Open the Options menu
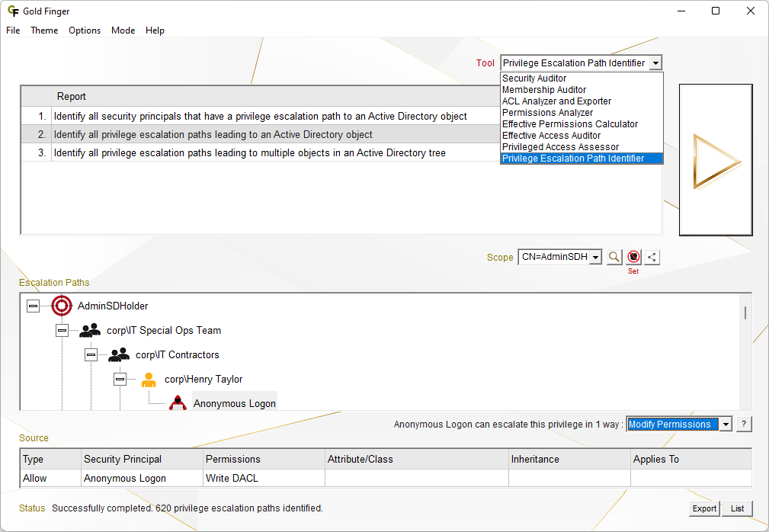This screenshot has height=532, width=769. (x=85, y=30)
